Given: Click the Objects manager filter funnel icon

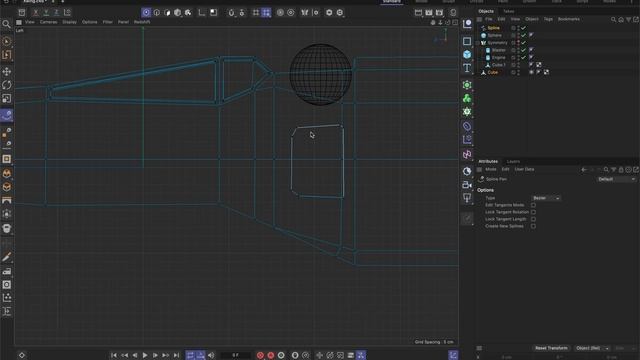Looking at the screenshot, I should click(629, 19).
